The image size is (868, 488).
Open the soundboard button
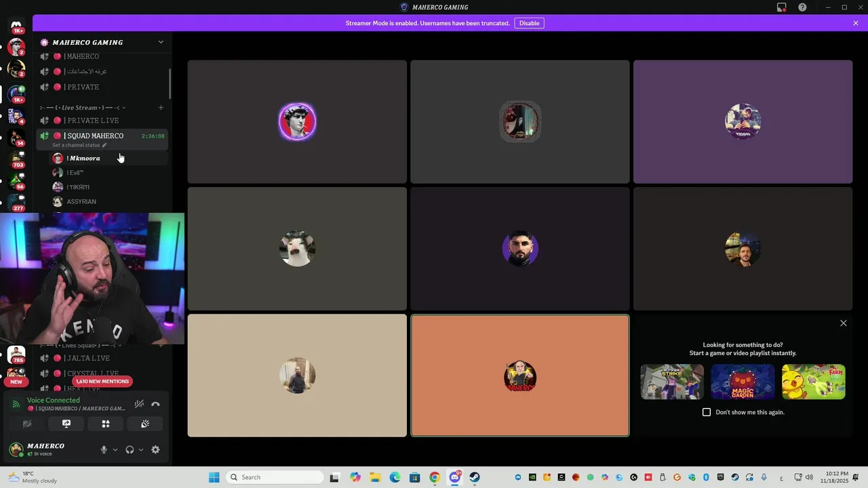145,424
